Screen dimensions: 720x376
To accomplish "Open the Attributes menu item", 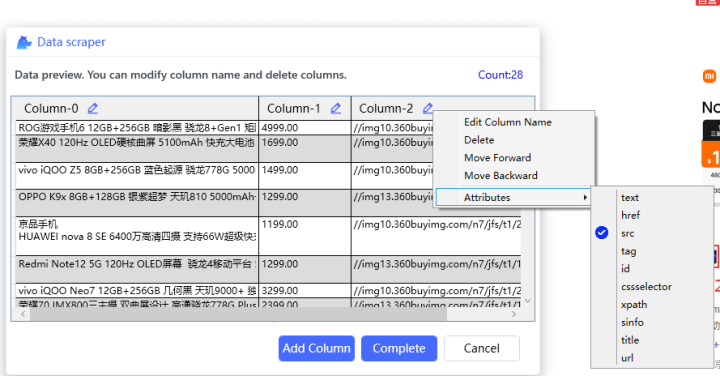I will [x=513, y=197].
